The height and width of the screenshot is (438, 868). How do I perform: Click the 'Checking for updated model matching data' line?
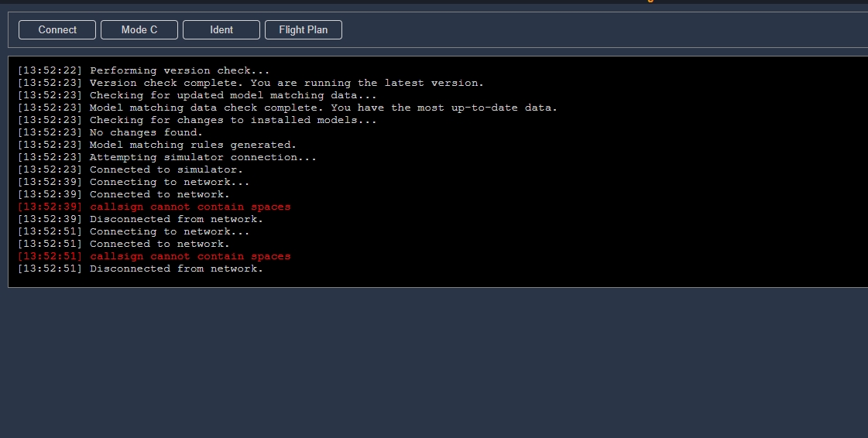233,95
